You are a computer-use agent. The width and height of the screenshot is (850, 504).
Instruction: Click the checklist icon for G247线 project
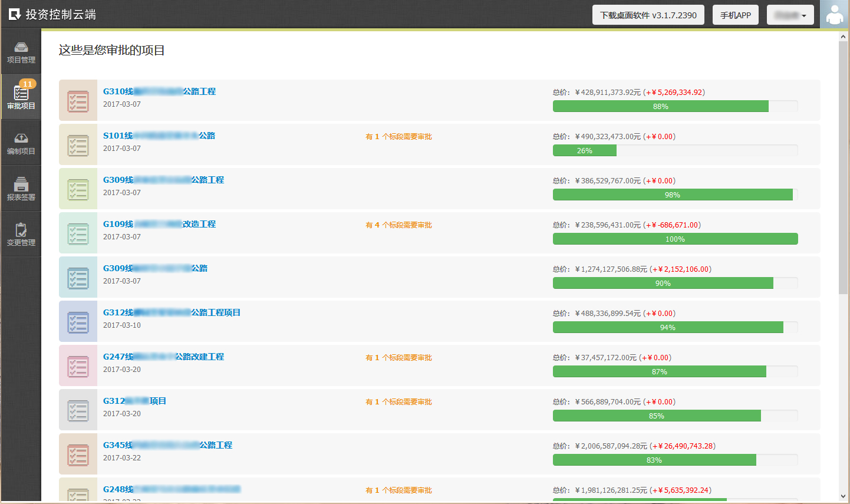pyautogui.click(x=78, y=365)
